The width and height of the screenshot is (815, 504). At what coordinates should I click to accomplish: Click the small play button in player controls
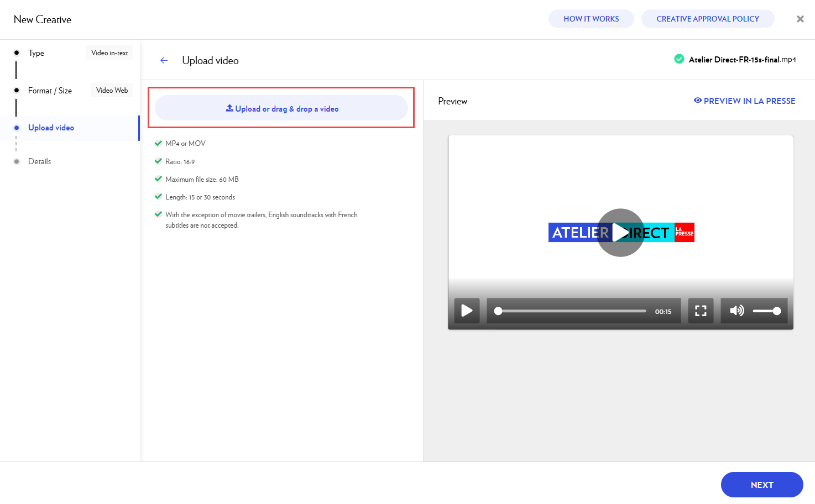click(x=467, y=311)
